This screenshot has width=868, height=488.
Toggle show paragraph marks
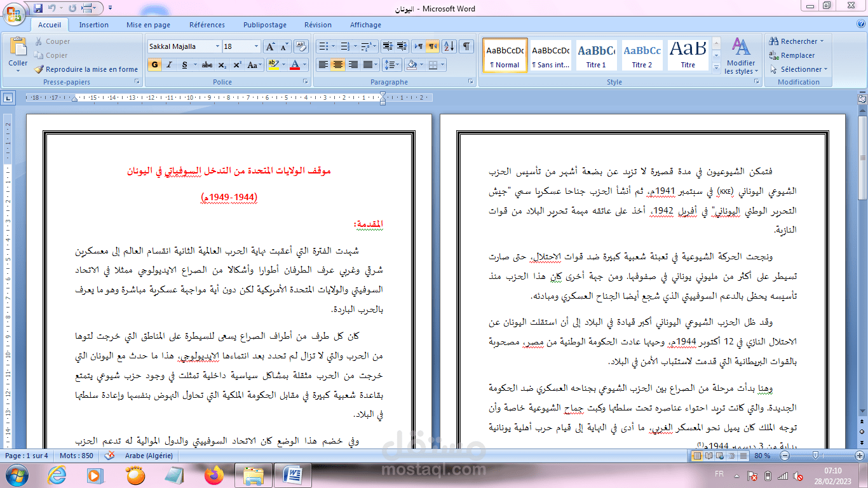pyautogui.click(x=467, y=46)
